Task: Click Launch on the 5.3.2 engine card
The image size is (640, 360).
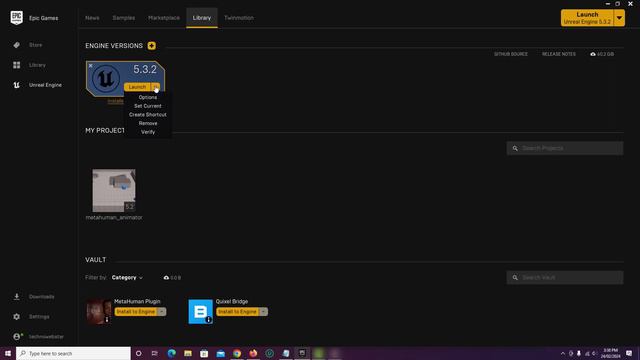Action: point(137,87)
